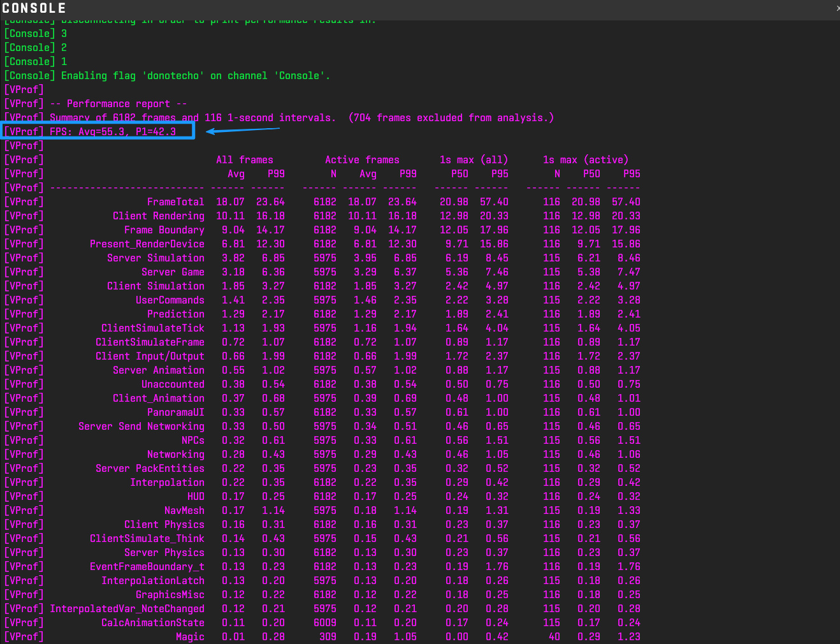Viewport: 840px width, 644px height.
Task: Select the 'ClientSimulateFrame' row label
Action: 150,342
